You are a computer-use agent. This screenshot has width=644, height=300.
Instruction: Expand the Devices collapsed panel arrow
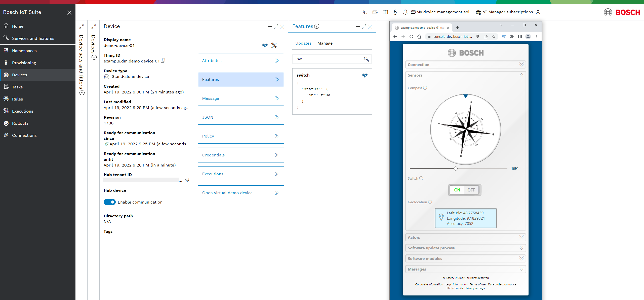[x=94, y=26]
